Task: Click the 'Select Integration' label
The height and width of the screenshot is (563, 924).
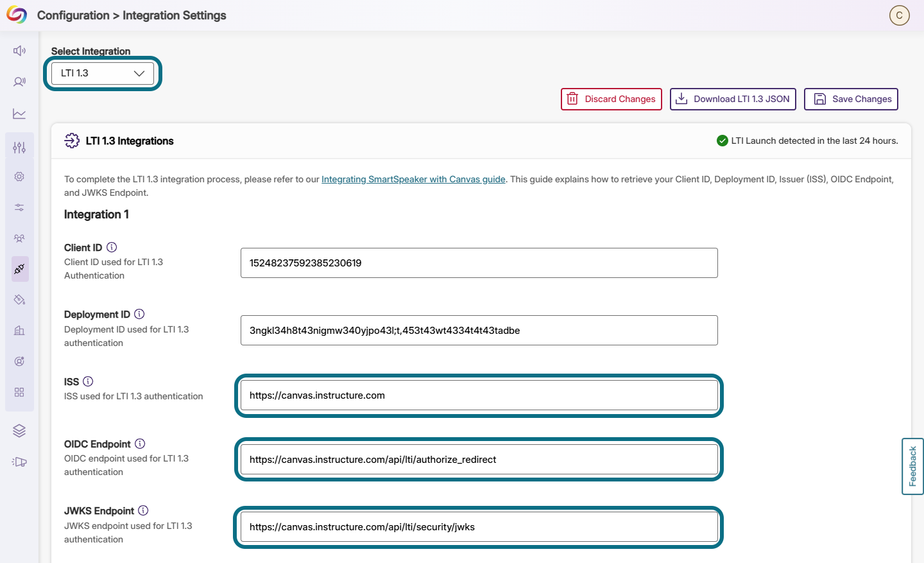Action: click(x=90, y=51)
